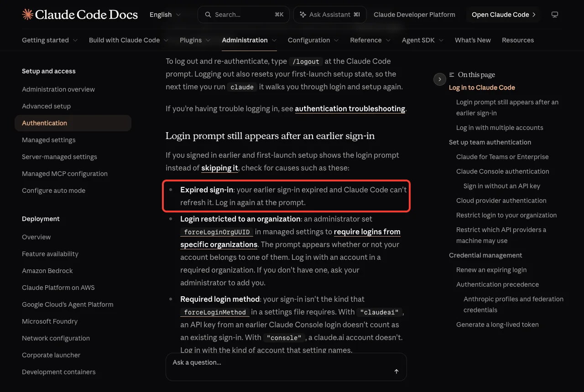Open the English language dropdown
Image resolution: width=584 pixels, height=392 pixels.
165,15
